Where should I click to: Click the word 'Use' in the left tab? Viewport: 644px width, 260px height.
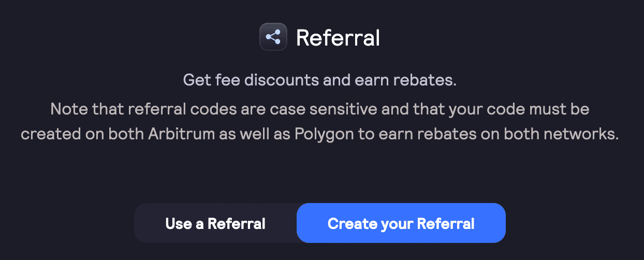[x=178, y=224]
